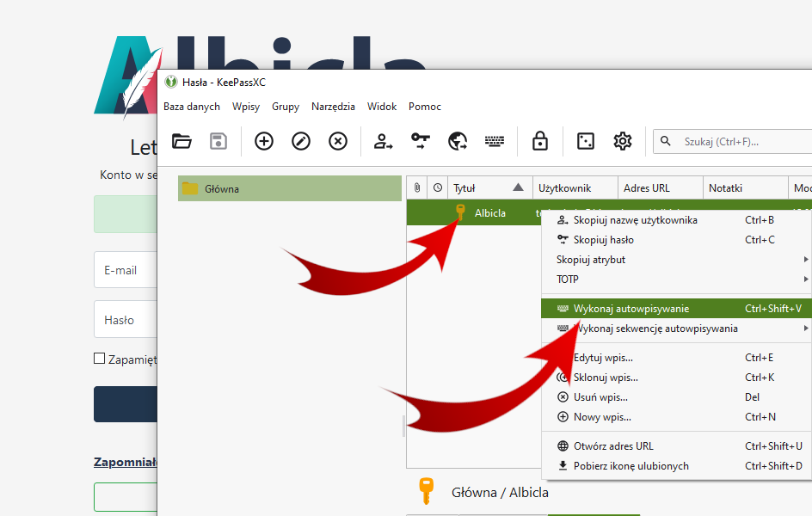Click Adres URL column header

[661, 187]
